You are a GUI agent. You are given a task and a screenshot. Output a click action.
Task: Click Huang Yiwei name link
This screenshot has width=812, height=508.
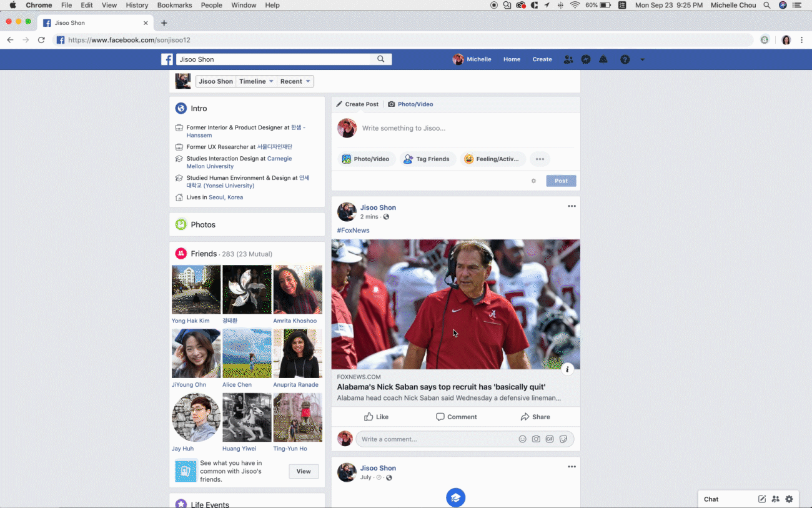point(239,449)
